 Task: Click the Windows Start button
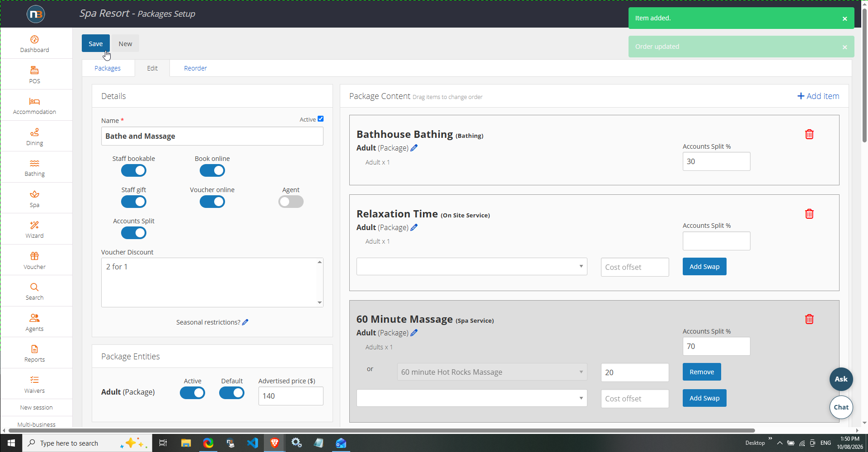coord(11,443)
